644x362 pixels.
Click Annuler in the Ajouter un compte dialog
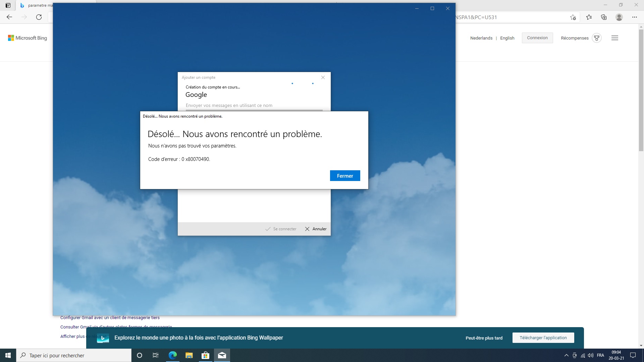(x=316, y=229)
